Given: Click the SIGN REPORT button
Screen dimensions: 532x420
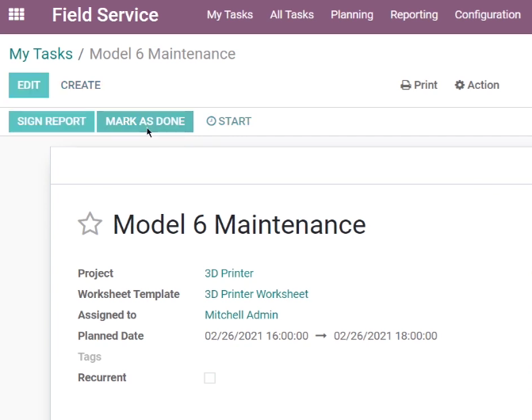Looking at the screenshot, I should click(x=52, y=121).
